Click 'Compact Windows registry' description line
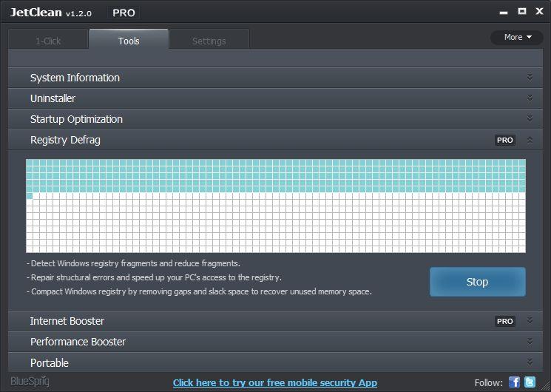 click(199, 291)
